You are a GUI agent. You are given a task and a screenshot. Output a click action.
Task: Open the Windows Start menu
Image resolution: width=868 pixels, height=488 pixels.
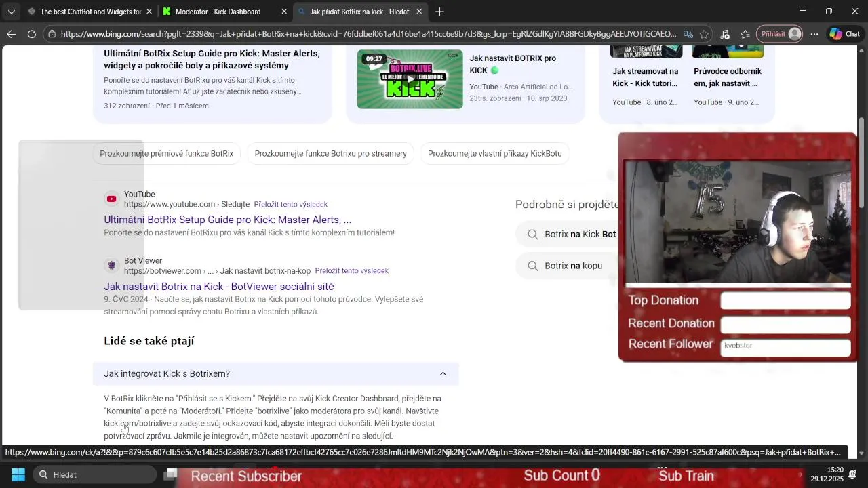(18, 474)
